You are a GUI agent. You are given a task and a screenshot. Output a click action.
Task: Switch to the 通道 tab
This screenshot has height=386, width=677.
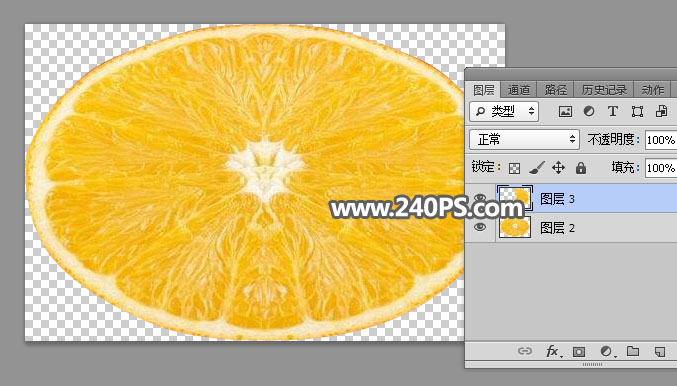[518, 90]
